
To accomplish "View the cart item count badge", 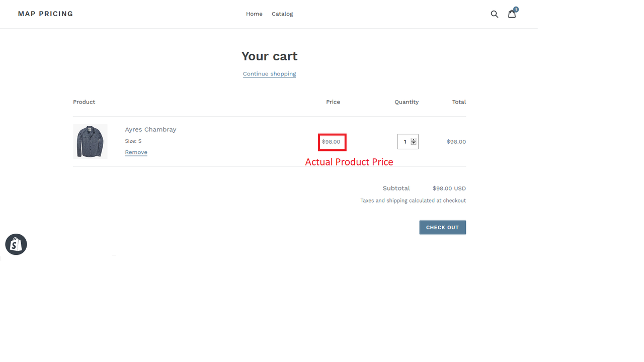I will [515, 9].
